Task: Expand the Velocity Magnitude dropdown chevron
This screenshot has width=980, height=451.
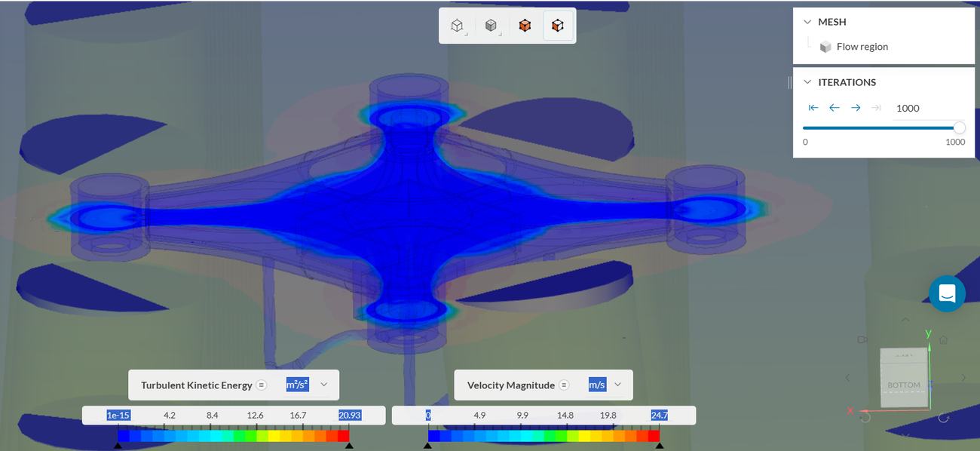Action: [x=618, y=385]
